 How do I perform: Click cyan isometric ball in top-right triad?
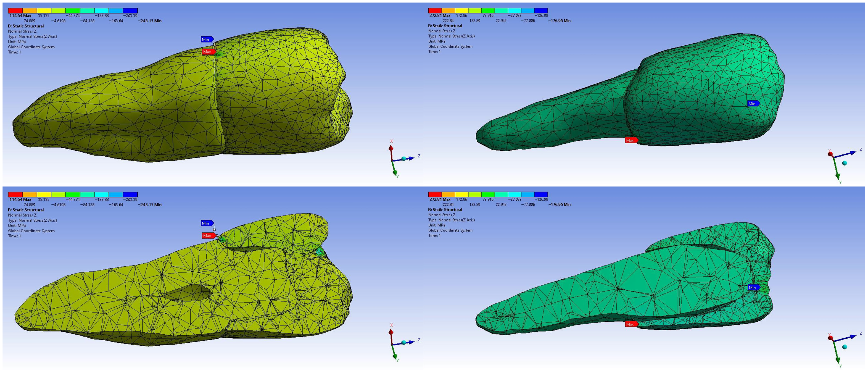(x=844, y=163)
